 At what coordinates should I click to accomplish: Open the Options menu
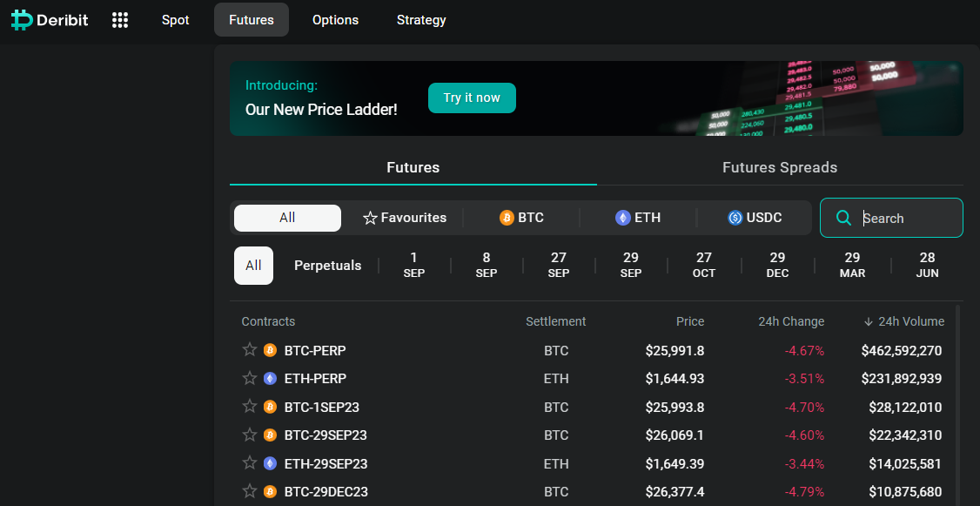point(336,20)
